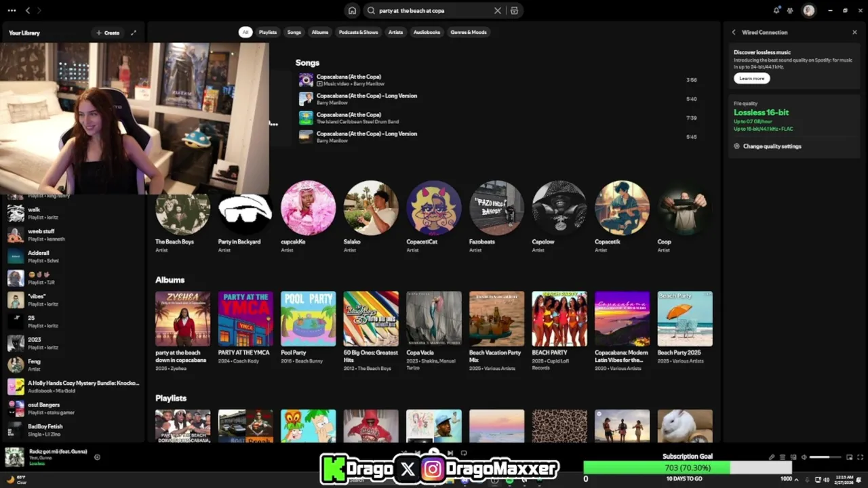Navigate forward with the right arrow
Viewport: 868px width, 488px height.
39,10
